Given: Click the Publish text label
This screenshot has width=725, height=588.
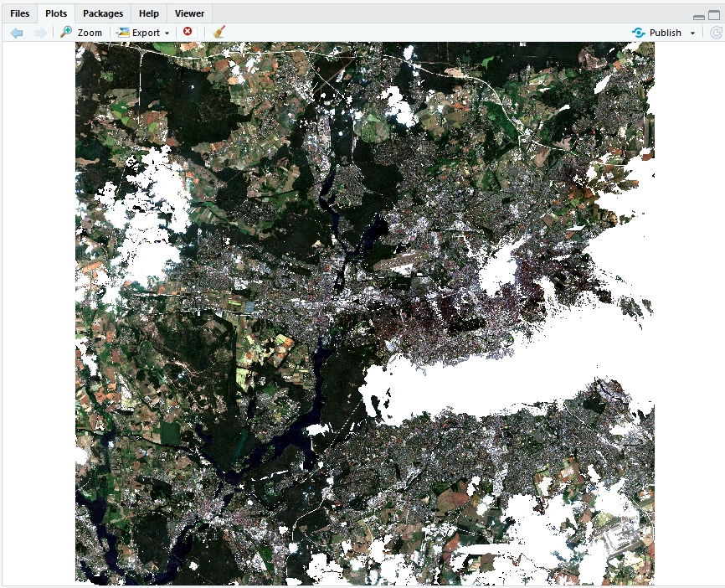Looking at the screenshot, I should (x=666, y=33).
